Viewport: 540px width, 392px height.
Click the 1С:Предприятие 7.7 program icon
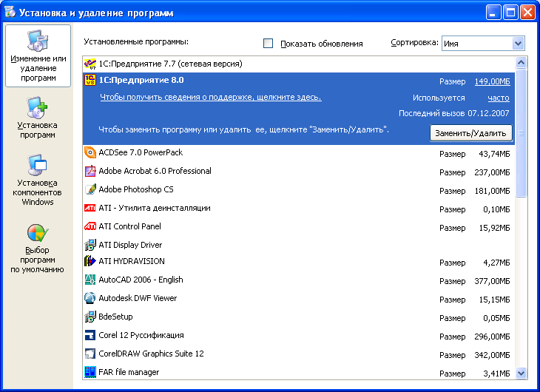[90, 64]
